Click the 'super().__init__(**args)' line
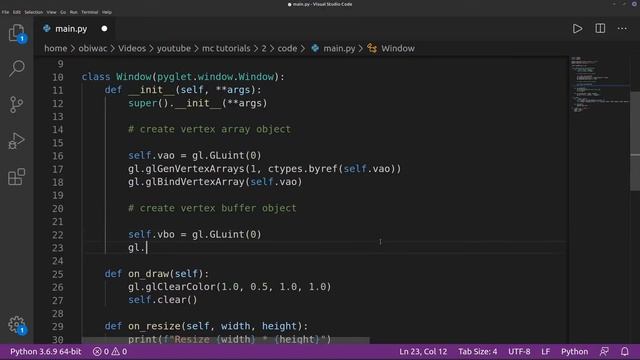The height and width of the screenshot is (360, 640). 198,103
